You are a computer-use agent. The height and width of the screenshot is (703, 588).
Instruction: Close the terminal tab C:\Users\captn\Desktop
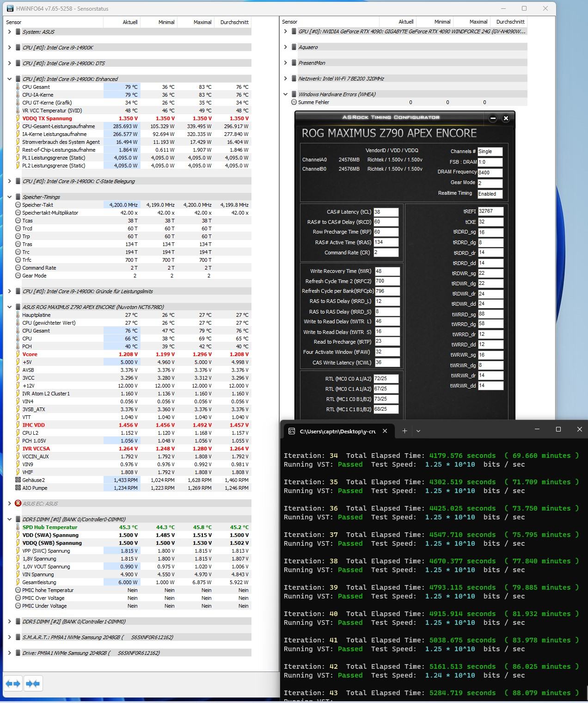coord(385,431)
